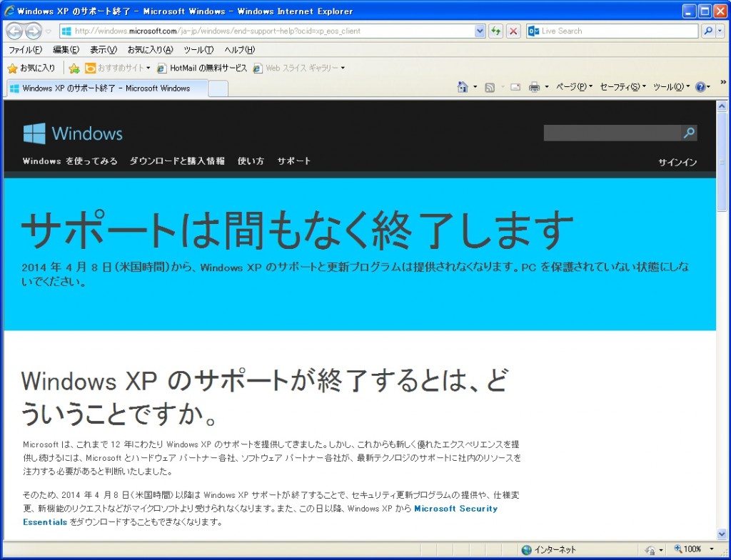Expand the zoom level dropdown arrow
731x560 pixels.
[x=712, y=550]
